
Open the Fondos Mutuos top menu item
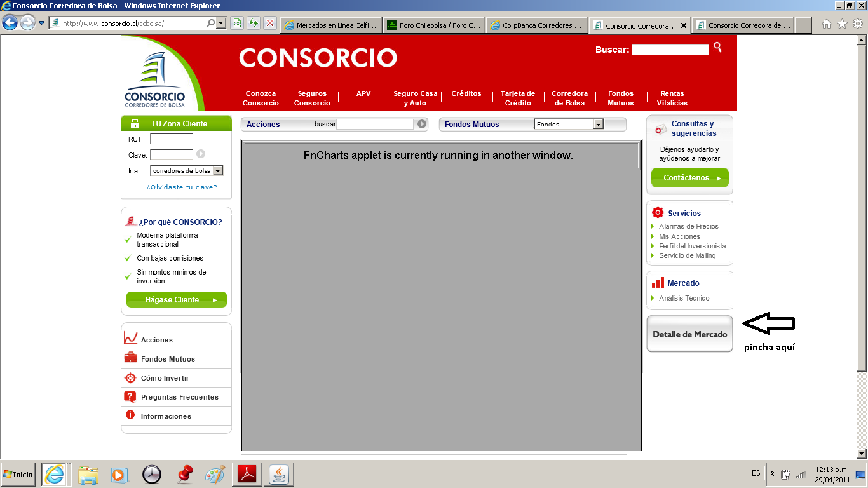coord(621,98)
